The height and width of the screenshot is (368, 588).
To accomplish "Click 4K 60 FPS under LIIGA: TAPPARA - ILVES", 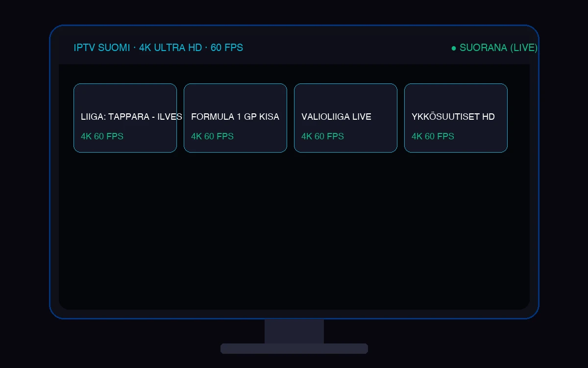I will [x=102, y=136].
